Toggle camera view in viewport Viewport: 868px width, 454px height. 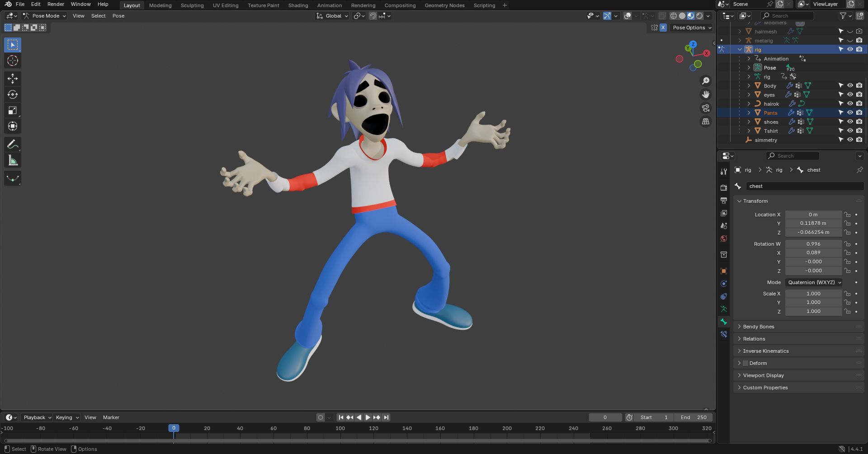click(x=706, y=108)
